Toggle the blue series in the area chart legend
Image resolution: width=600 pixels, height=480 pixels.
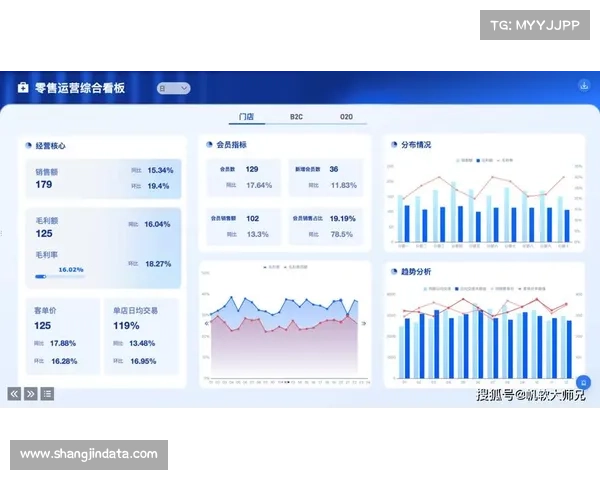pos(272,267)
